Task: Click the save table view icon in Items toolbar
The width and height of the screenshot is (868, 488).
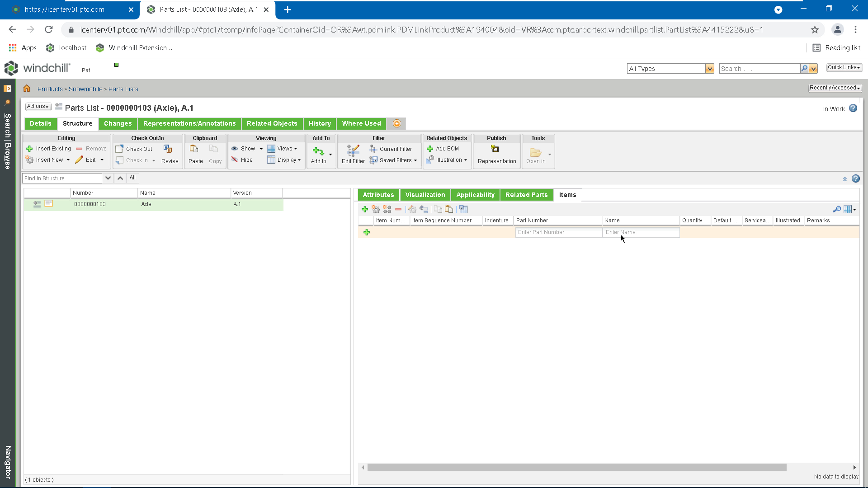Action: pyautogui.click(x=463, y=209)
